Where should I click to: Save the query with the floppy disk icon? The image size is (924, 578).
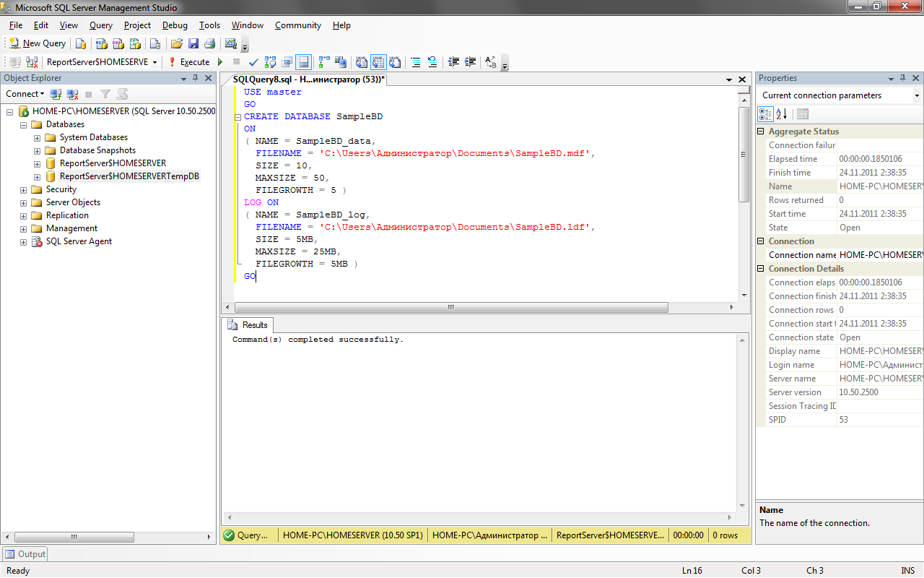point(193,43)
